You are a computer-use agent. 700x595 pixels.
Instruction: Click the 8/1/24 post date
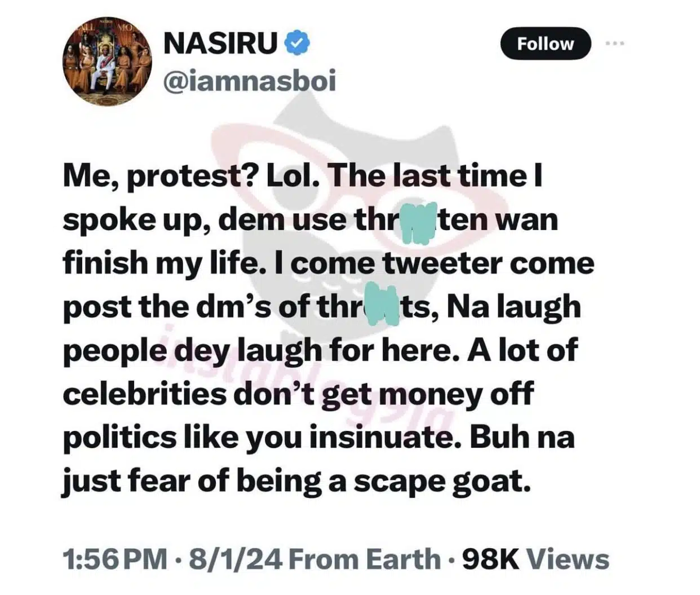pyautogui.click(x=237, y=559)
